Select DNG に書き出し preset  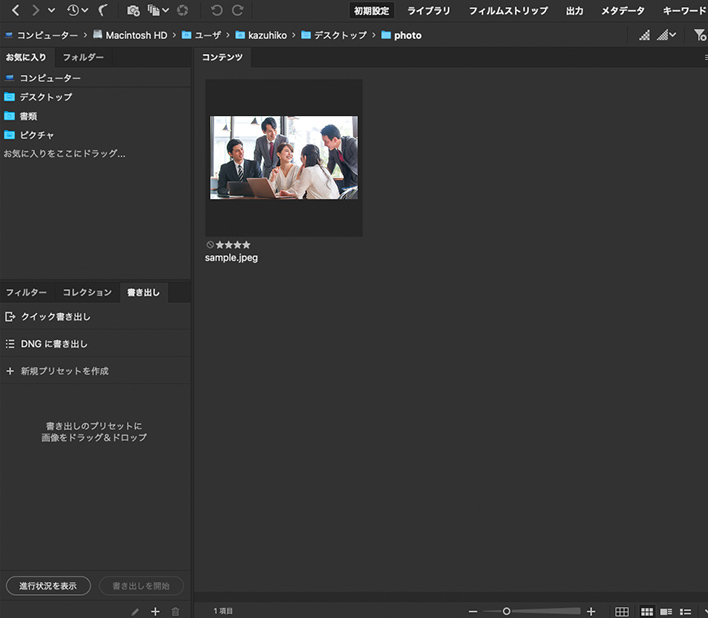coord(95,344)
